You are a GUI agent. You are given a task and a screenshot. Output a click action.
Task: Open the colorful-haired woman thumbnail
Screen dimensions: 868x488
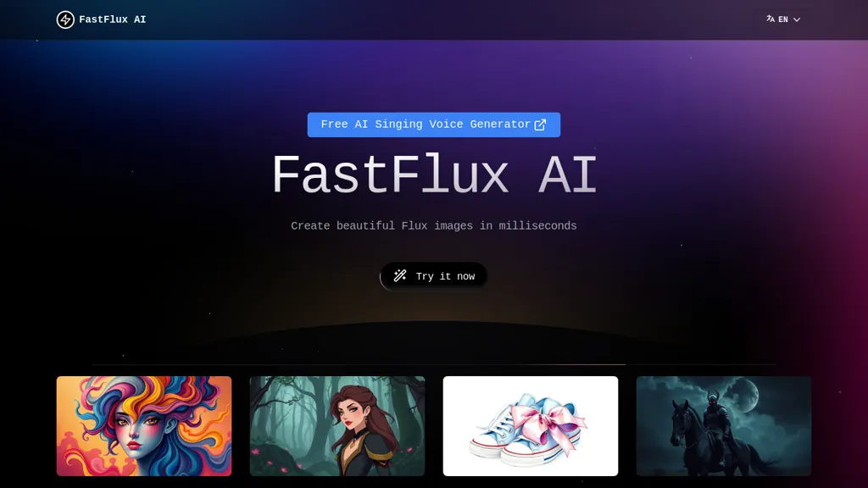pyautogui.click(x=144, y=426)
